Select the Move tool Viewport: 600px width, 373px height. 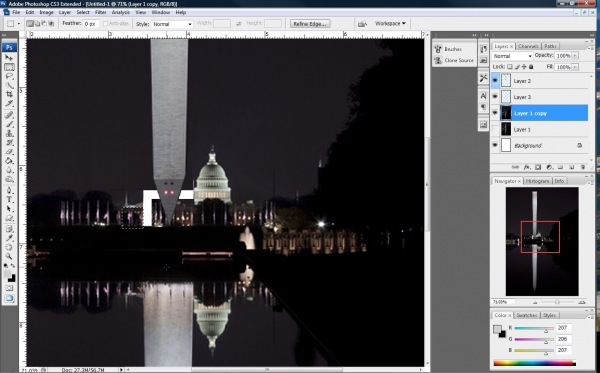[x=9, y=58]
